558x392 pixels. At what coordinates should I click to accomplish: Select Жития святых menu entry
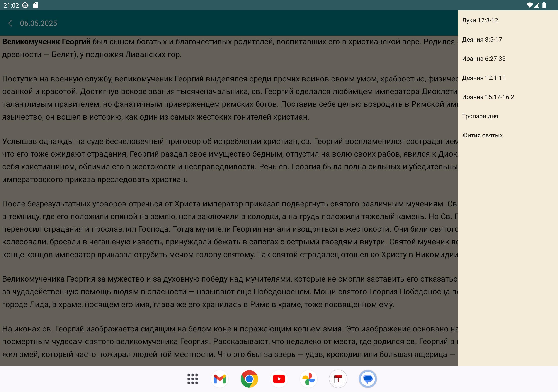pyautogui.click(x=482, y=135)
